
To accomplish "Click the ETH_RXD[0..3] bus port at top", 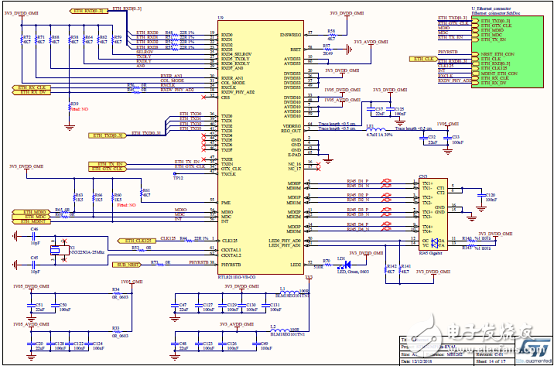I will click(x=88, y=11).
